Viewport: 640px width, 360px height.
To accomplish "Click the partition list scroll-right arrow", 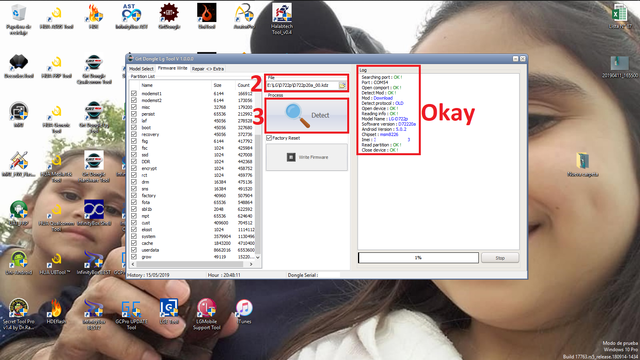I will 251,264.
